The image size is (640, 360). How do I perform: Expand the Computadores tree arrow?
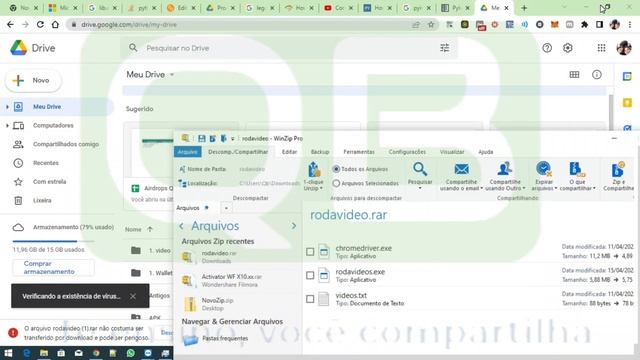pos(7,126)
